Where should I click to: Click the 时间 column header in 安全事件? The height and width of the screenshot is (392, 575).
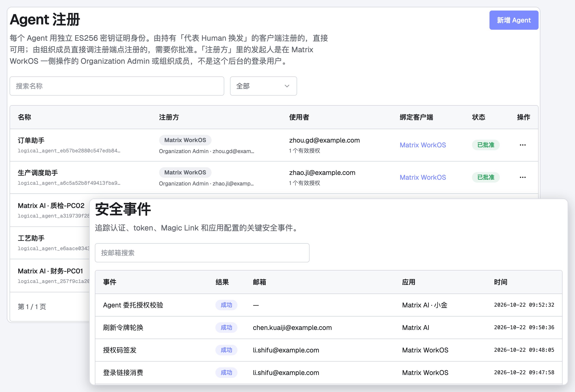pos(500,282)
